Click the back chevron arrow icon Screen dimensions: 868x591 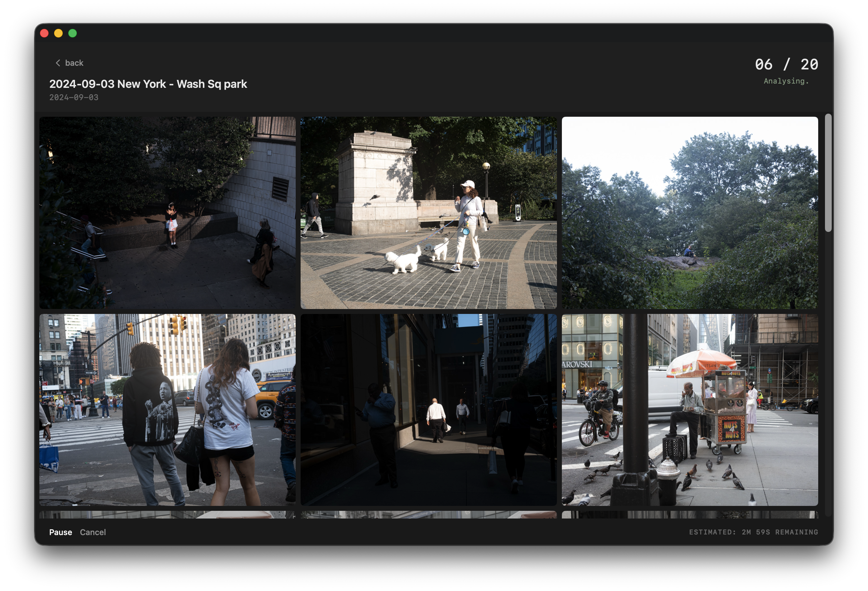tap(57, 63)
